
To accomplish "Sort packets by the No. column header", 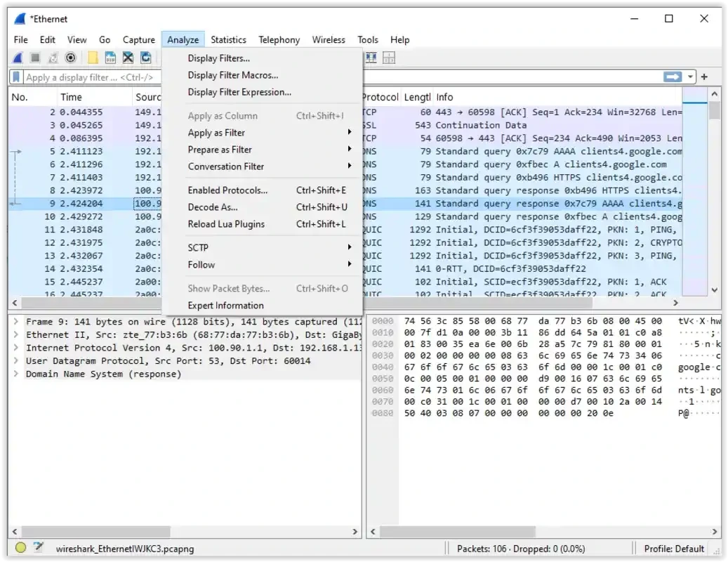I will [32, 97].
